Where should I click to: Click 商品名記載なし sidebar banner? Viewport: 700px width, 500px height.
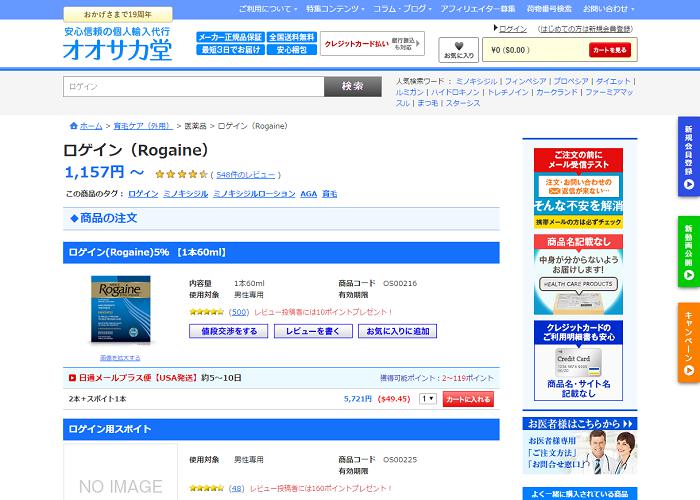point(578,275)
